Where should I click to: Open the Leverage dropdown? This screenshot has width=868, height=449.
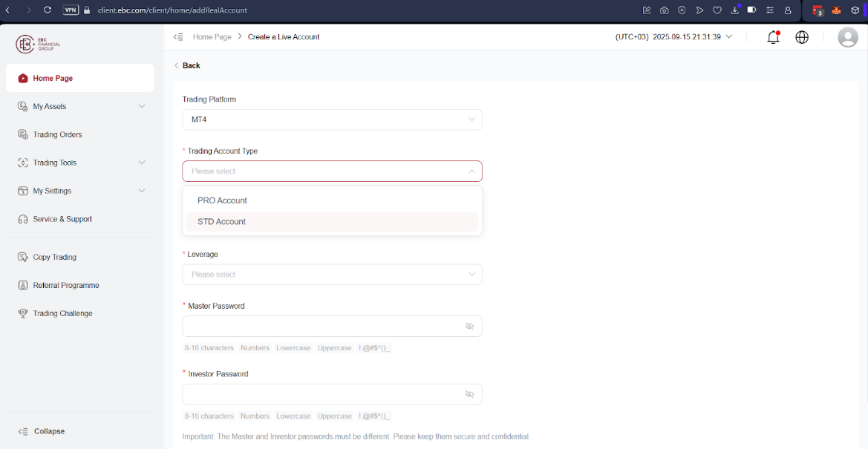332,275
